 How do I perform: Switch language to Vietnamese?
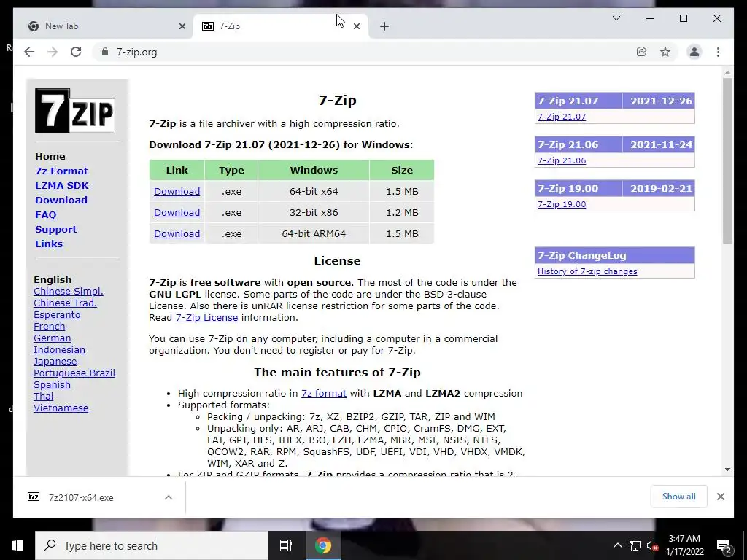(x=61, y=408)
